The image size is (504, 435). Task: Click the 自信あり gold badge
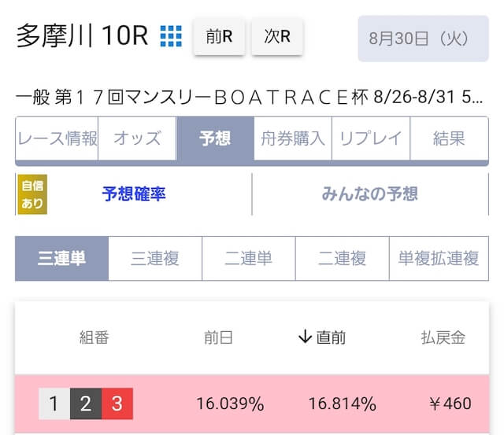32,194
